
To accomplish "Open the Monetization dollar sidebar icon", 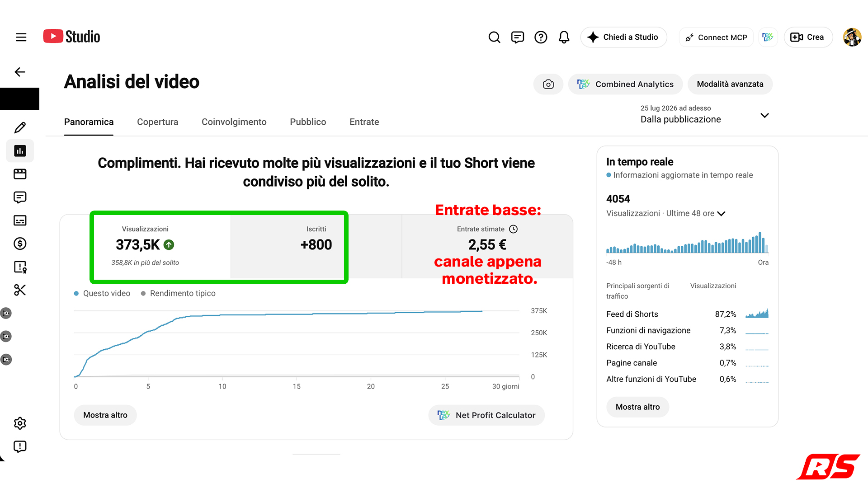I will 20,244.
